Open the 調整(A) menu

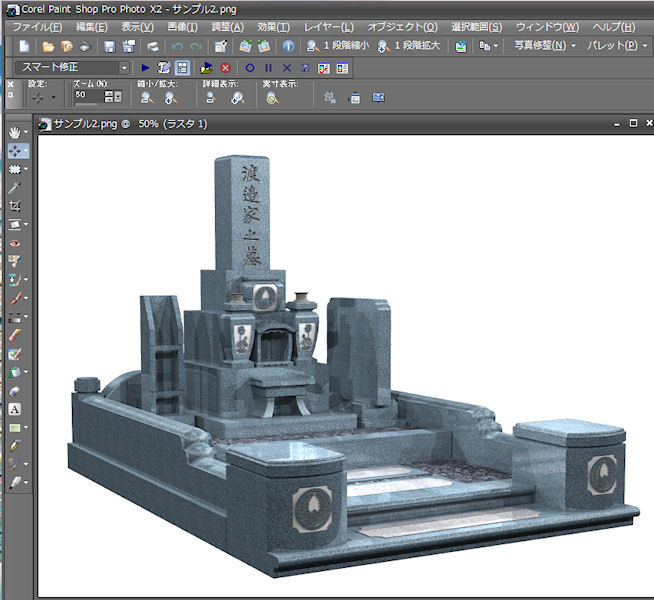pos(227,27)
